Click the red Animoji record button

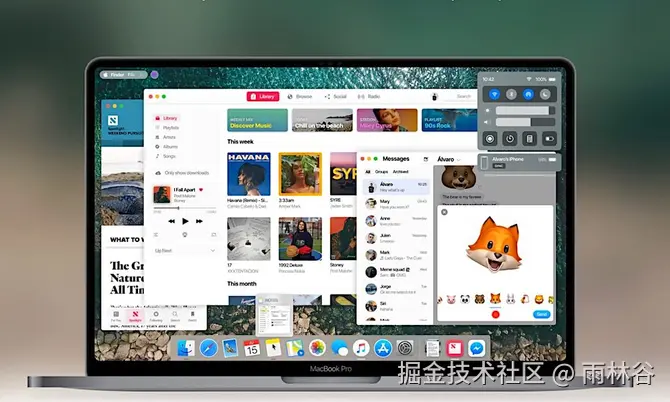point(495,314)
